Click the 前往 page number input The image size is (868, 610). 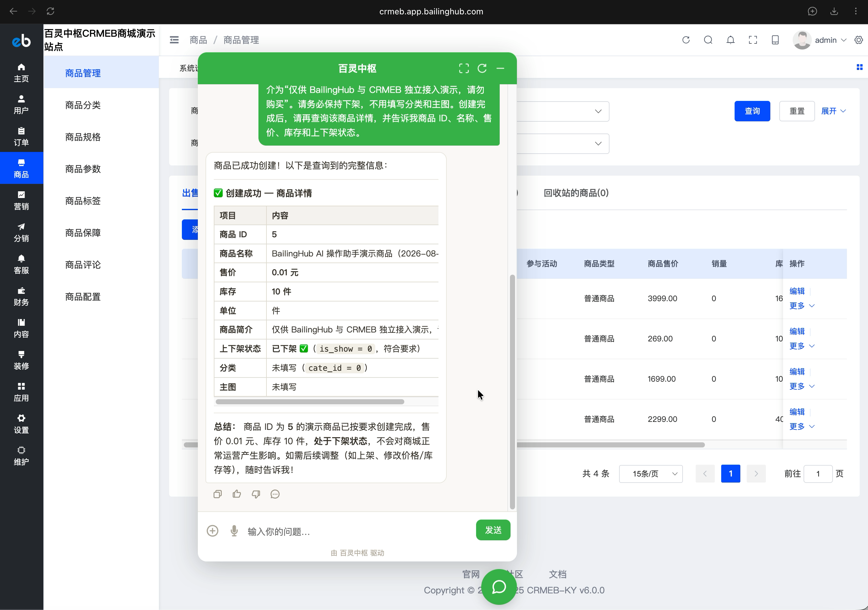[x=818, y=474]
